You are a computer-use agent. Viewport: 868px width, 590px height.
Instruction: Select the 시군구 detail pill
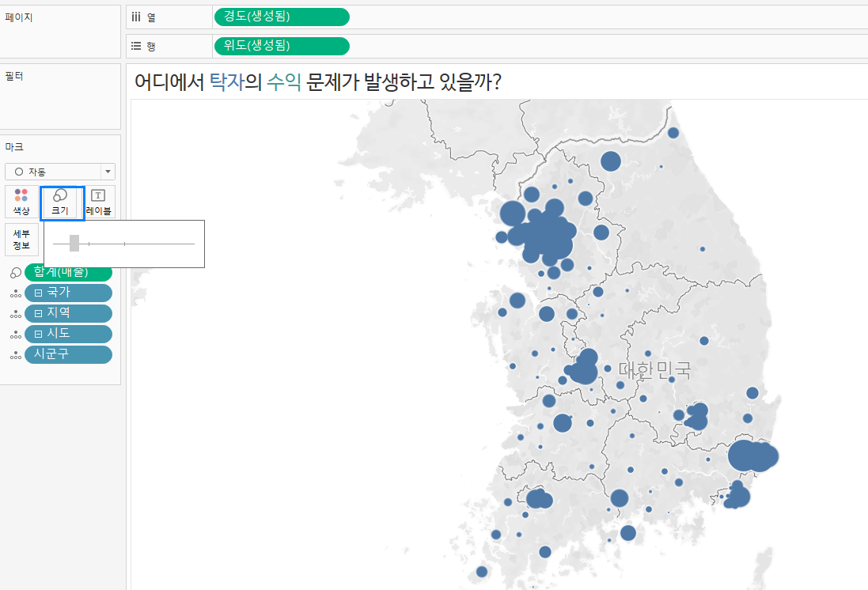(x=68, y=354)
